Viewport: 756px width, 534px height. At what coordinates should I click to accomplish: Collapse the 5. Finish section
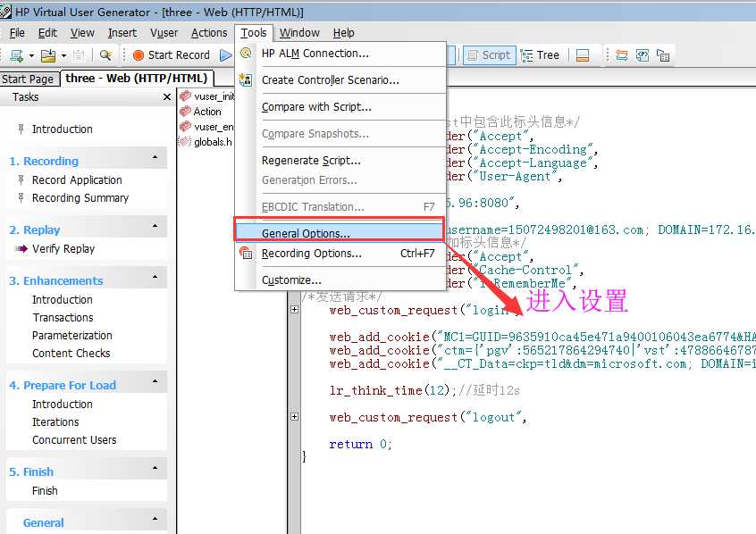[x=155, y=468]
